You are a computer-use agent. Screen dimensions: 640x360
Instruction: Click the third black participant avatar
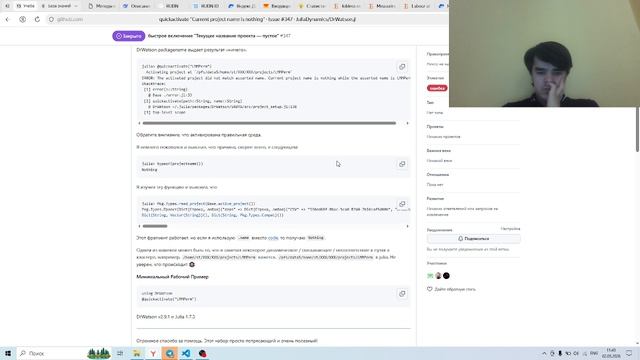446,276
